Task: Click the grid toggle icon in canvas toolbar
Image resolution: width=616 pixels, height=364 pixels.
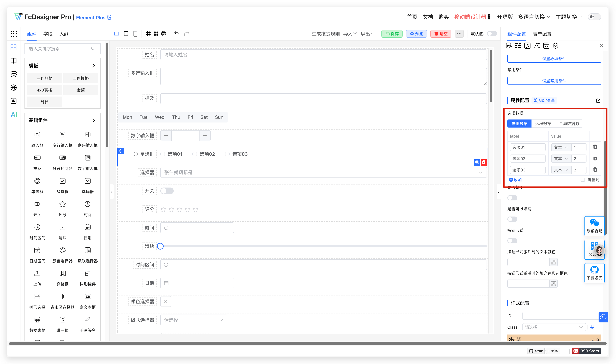Action: (148, 34)
